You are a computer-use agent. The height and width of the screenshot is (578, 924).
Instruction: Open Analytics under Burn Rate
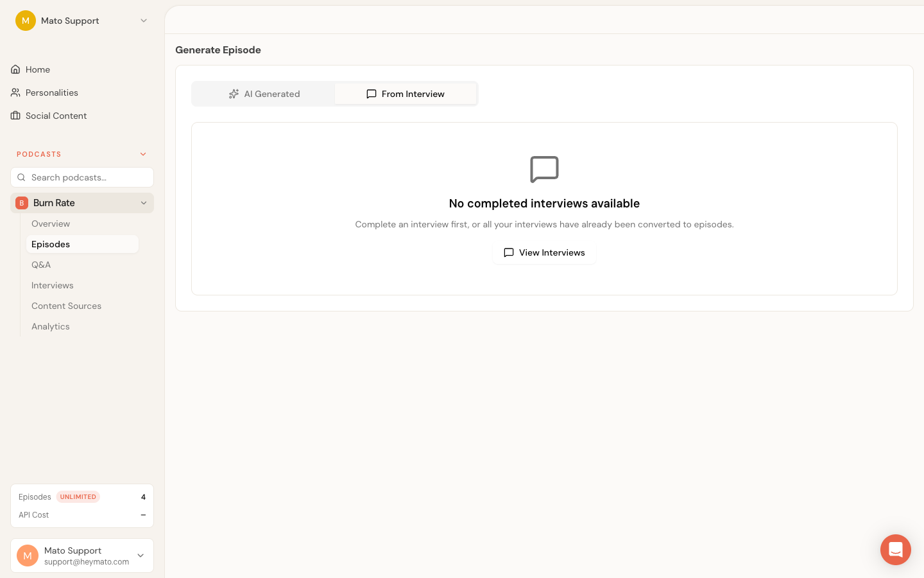pos(82,326)
